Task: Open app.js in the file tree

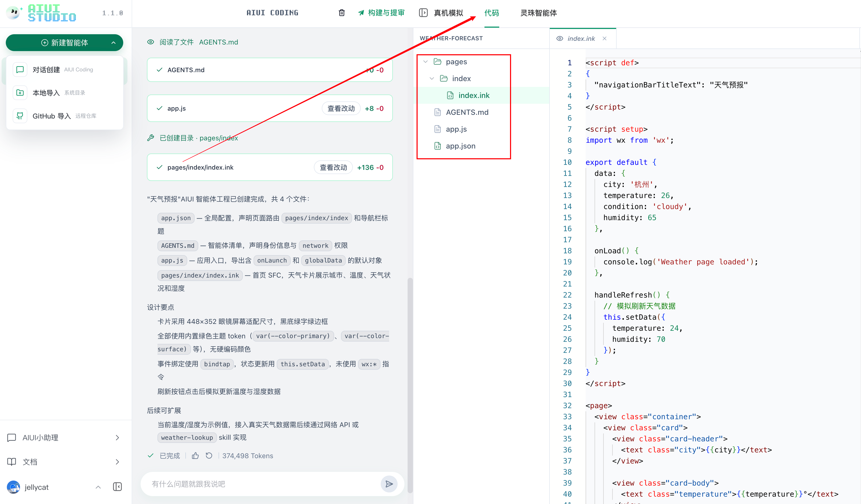Action: pos(456,129)
